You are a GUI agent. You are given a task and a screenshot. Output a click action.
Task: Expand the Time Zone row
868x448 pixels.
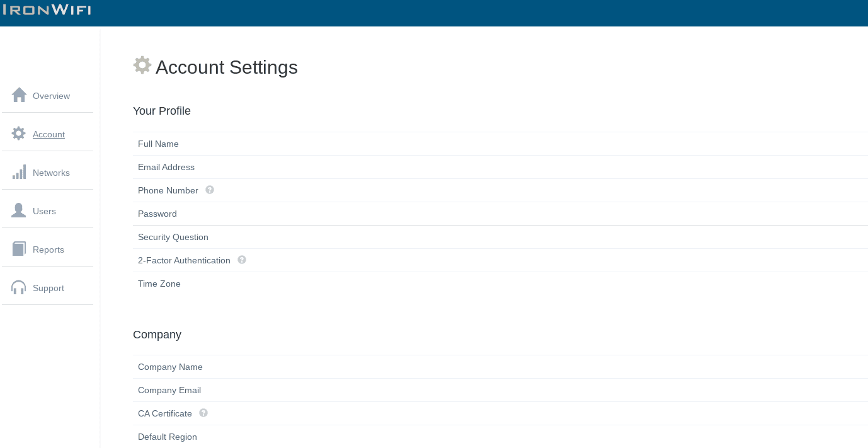tap(159, 284)
